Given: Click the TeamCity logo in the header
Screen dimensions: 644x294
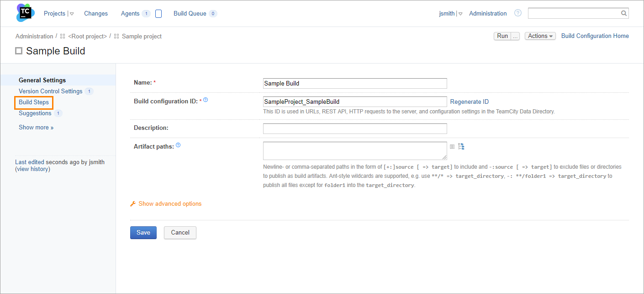Looking at the screenshot, I should pyautogui.click(x=25, y=13).
